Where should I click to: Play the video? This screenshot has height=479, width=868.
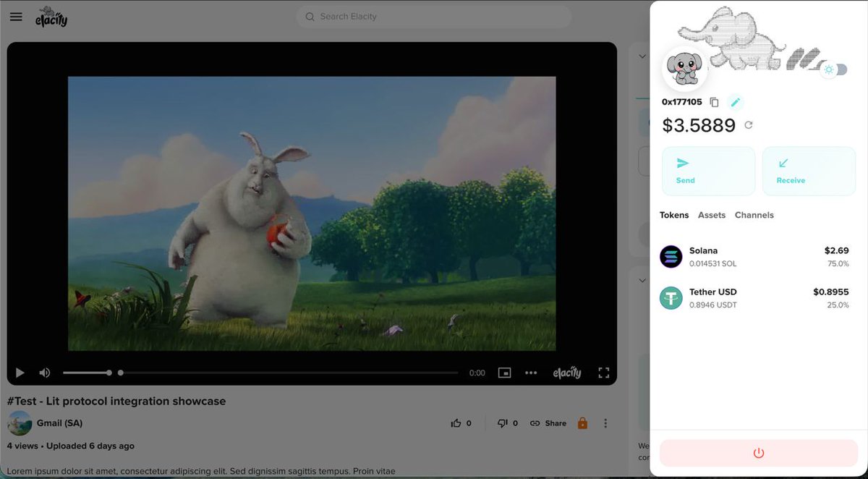[x=20, y=373]
